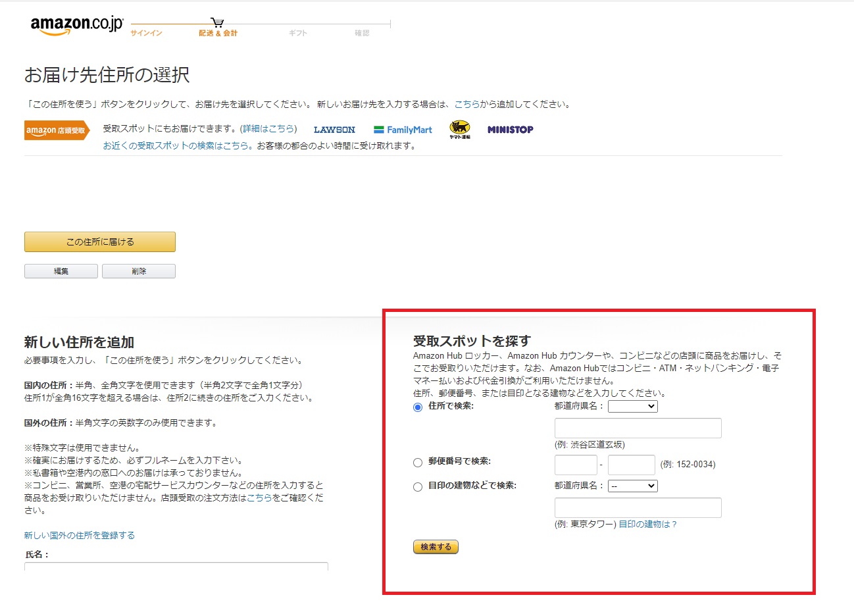854x616 pixels.
Task: Click the first postal code field
Action: [x=576, y=465]
